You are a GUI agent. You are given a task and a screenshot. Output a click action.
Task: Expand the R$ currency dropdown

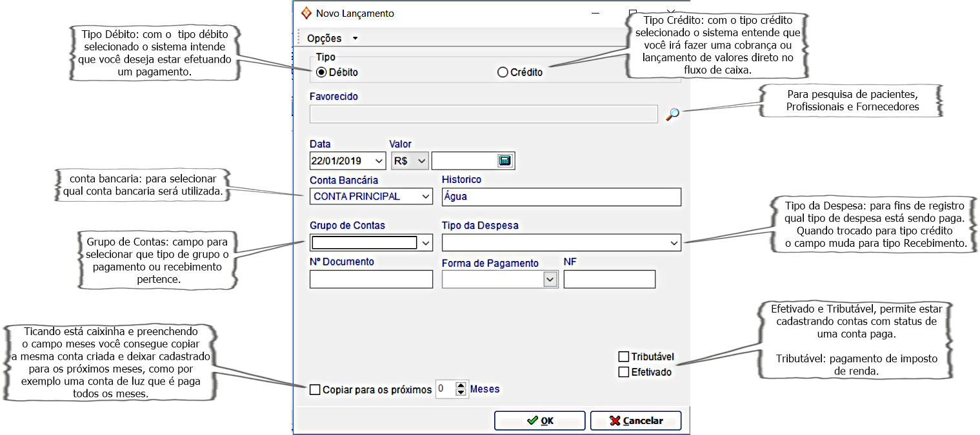422,160
